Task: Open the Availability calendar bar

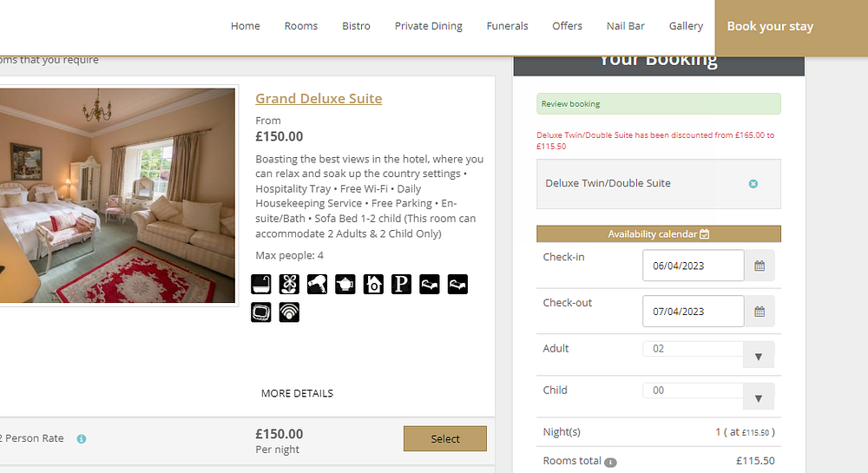Action: [x=659, y=234]
